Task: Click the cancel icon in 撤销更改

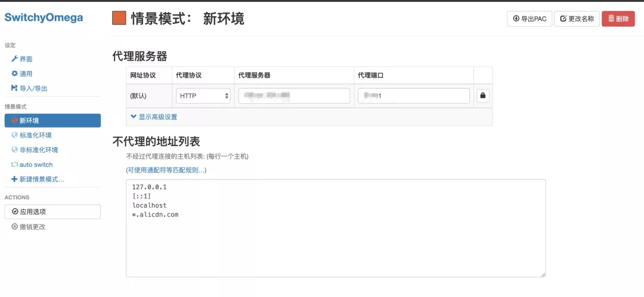Action: tap(14, 227)
